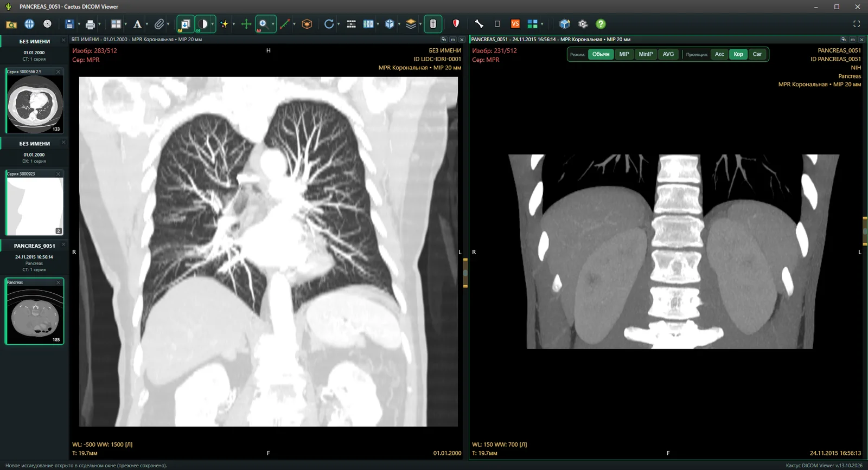Toggle fullscreen with the corner-brackets icon
The height and width of the screenshot is (470, 868).
pos(857,24)
